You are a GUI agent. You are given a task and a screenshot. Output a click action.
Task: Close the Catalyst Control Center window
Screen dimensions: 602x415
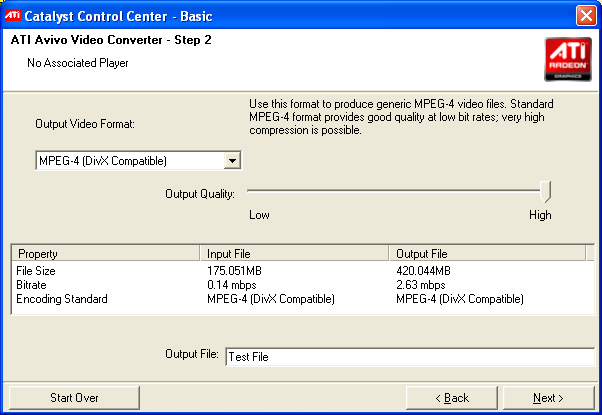coord(586,16)
